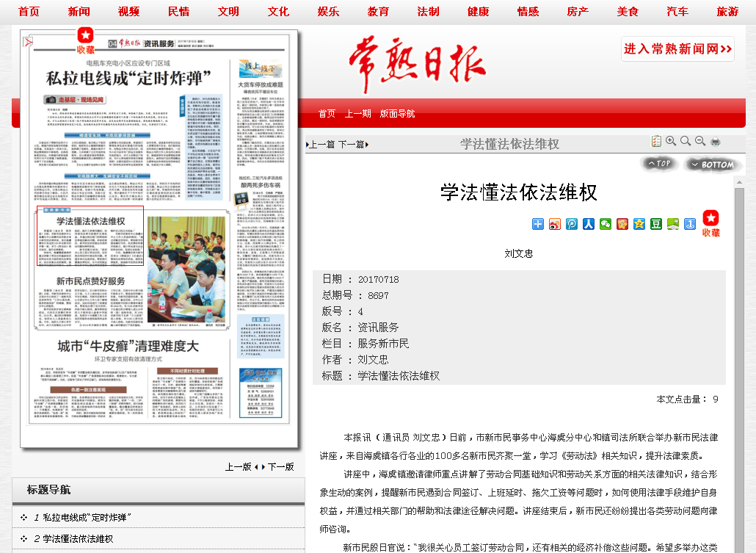Screen dimensions: 756x553
Task: Share article to WeChat
Action: pos(605,224)
